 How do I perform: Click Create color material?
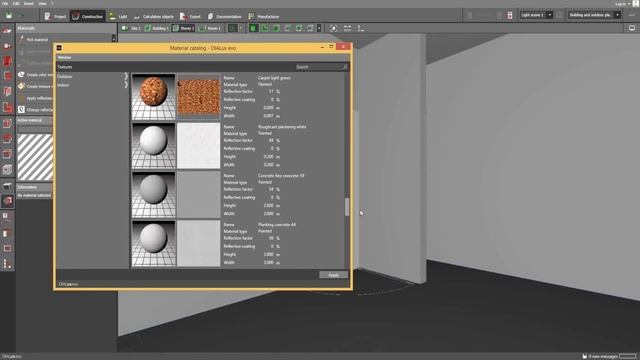pos(36,75)
